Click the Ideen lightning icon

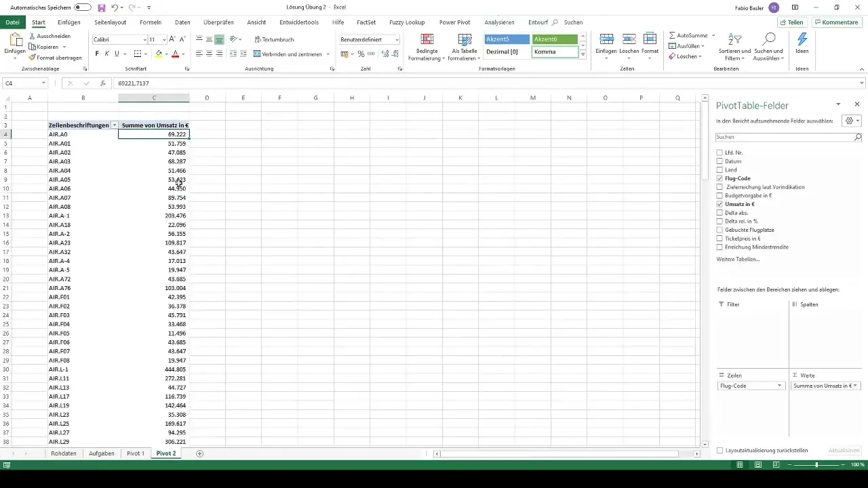pos(802,39)
